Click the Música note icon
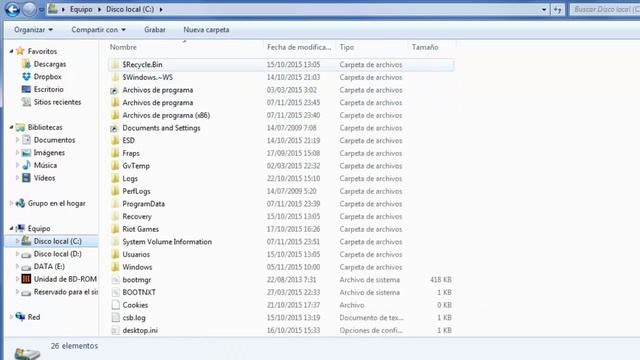The image size is (640, 360). point(26,165)
